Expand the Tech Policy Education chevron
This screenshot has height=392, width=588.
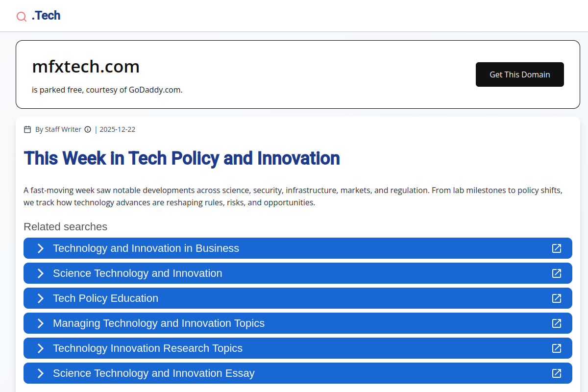point(40,298)
